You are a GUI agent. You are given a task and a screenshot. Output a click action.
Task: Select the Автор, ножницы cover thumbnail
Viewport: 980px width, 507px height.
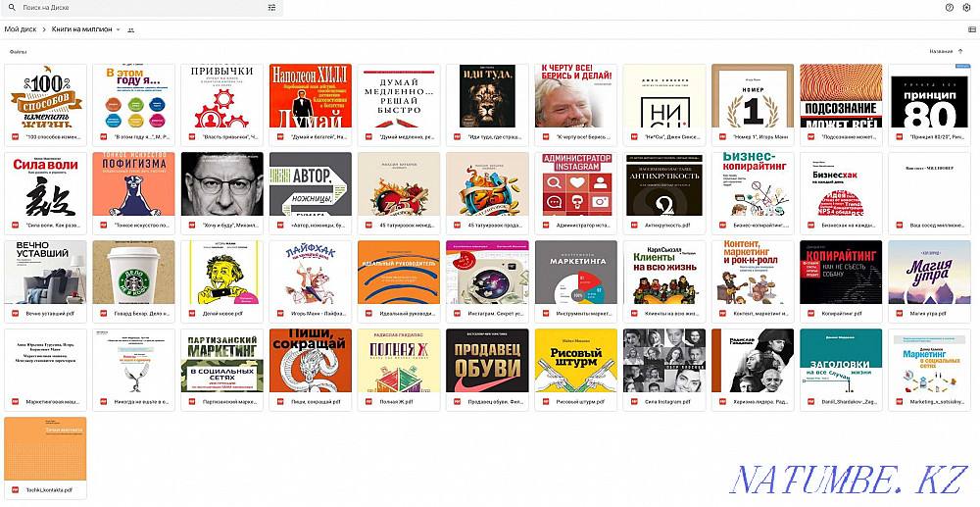click(311, 184)
